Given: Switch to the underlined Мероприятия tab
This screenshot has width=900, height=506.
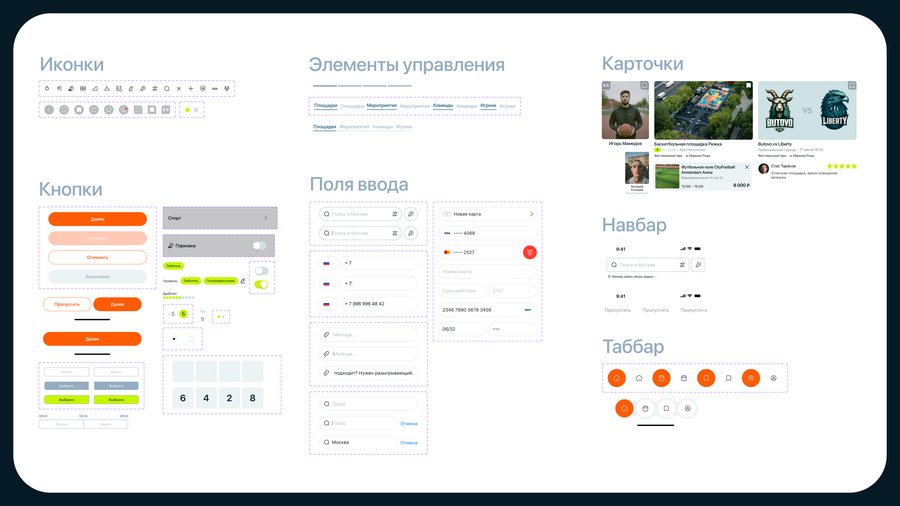Looking at the screenshot, I should tap(382, 106).
